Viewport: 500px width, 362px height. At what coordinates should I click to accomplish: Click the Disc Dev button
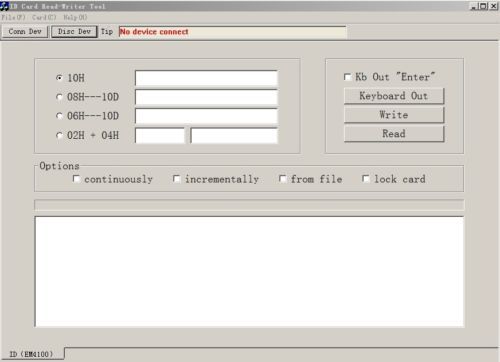click(x=74, y=32)
